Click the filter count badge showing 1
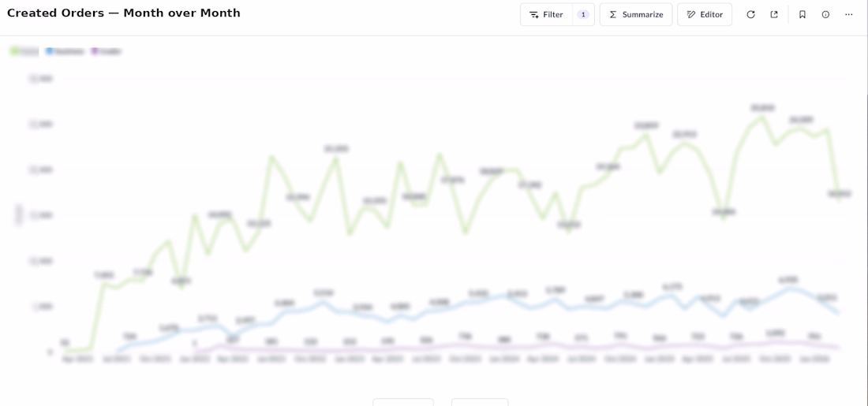The width and height of the screenshot is (868, 406). [x=583, y=14]
